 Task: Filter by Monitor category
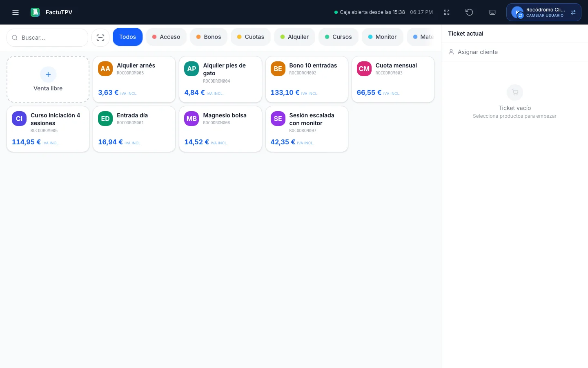coord(383,37)
